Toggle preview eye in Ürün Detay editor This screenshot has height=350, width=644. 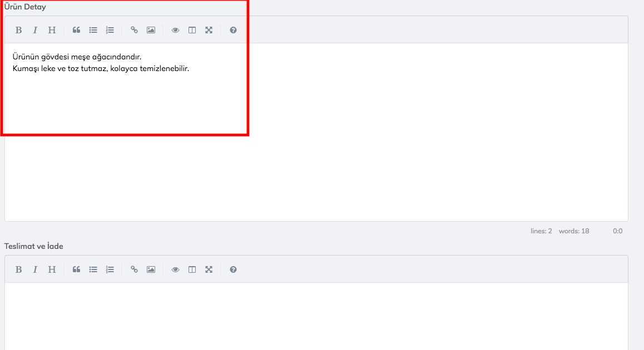[x=175, y=30]
